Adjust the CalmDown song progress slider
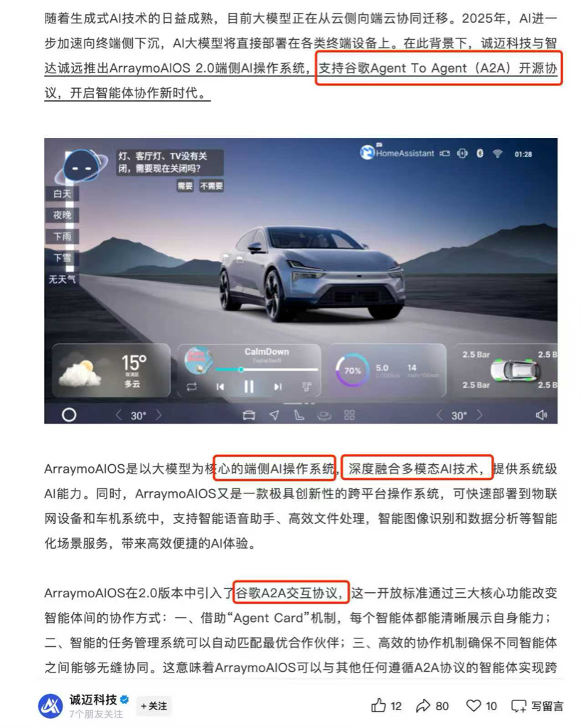583x728 pixels. pos(267,370)
